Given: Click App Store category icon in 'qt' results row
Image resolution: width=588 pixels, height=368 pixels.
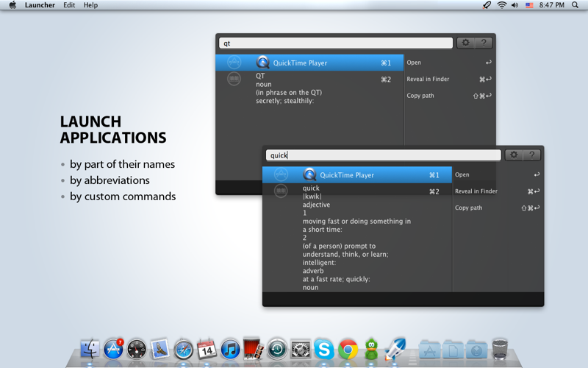Looking at the screenshot, I should pyautogui.click(x=234, y=63).
